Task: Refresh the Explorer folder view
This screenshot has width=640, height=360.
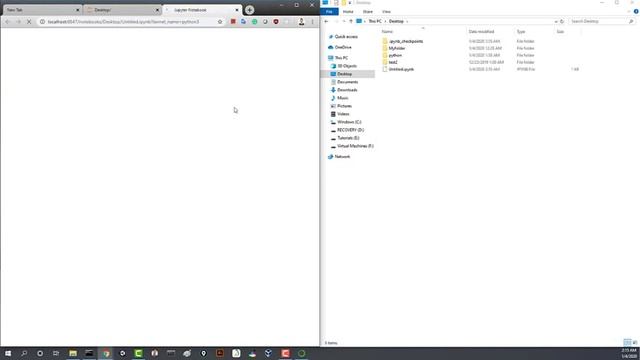Action: pos(562,21)
